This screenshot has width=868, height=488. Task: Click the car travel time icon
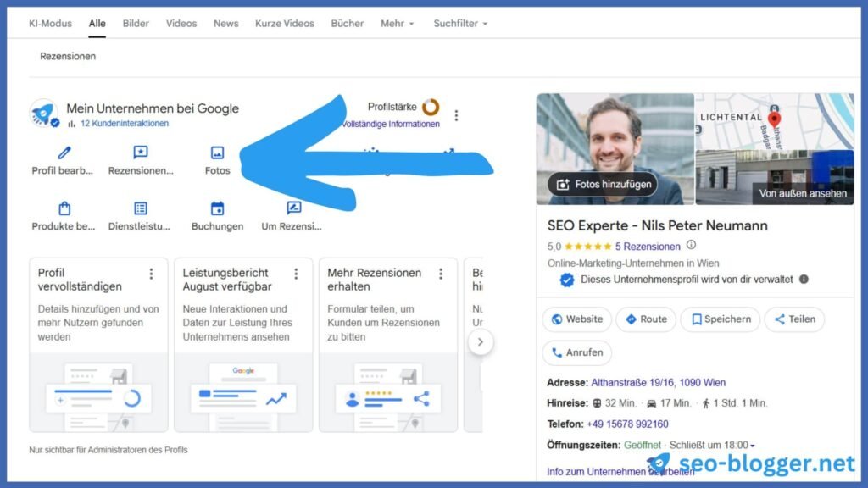652,403
